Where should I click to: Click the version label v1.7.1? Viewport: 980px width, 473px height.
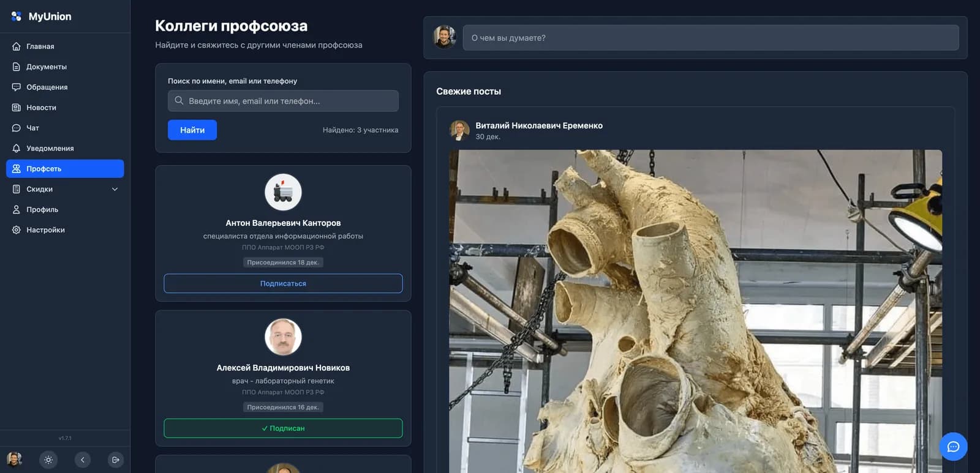(x=65, y=438)
